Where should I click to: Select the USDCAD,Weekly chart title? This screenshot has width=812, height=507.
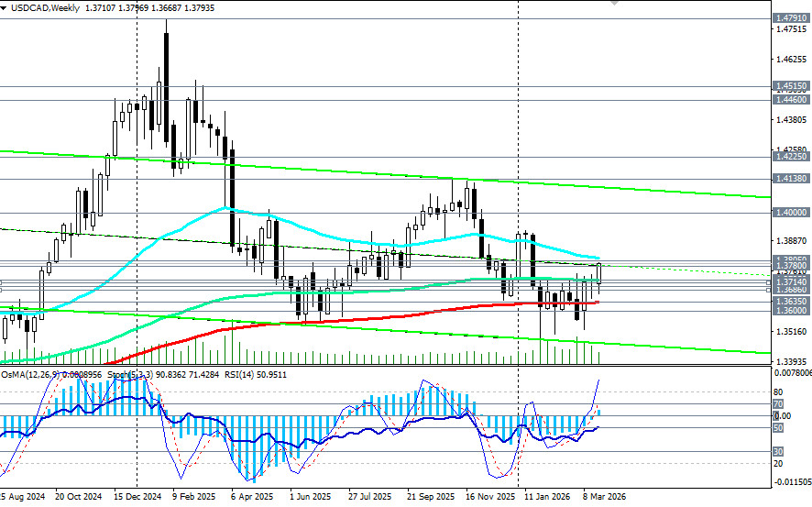click(45, 8)
